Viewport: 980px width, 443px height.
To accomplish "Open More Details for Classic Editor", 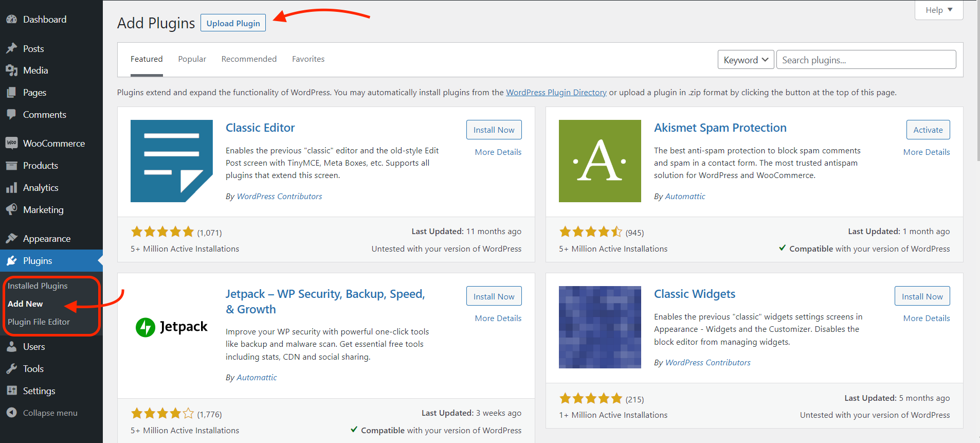I will click(x=498, y=152).
